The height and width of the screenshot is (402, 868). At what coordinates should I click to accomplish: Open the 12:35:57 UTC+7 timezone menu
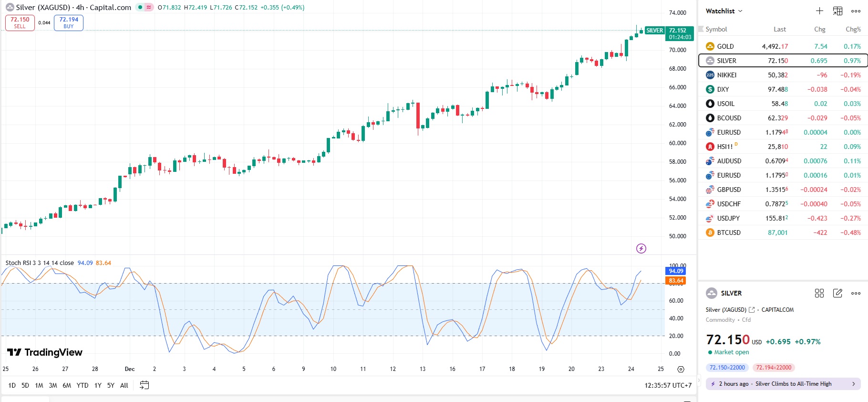click(668, 385)
